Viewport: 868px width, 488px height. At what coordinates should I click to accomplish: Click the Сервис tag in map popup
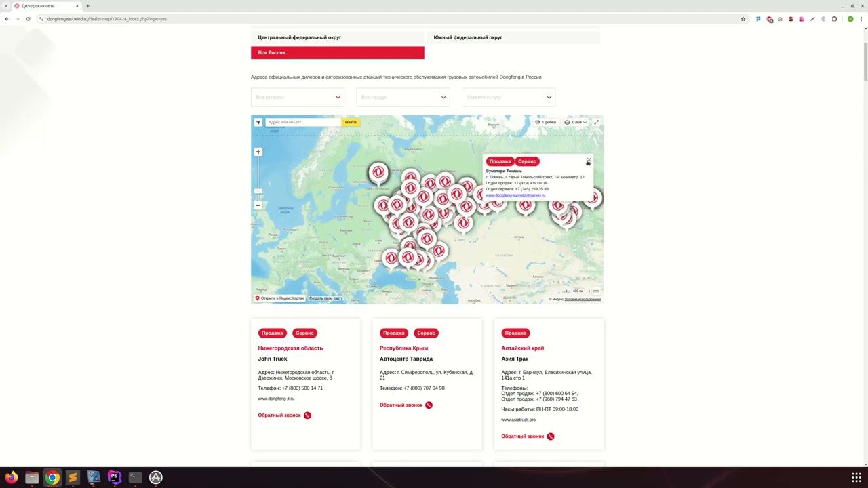527,161
